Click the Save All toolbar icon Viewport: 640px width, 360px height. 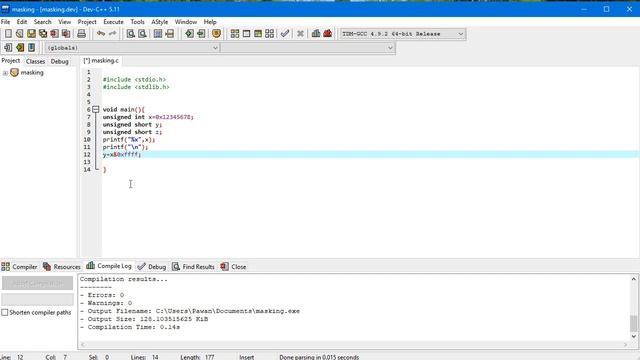point(43,33)
